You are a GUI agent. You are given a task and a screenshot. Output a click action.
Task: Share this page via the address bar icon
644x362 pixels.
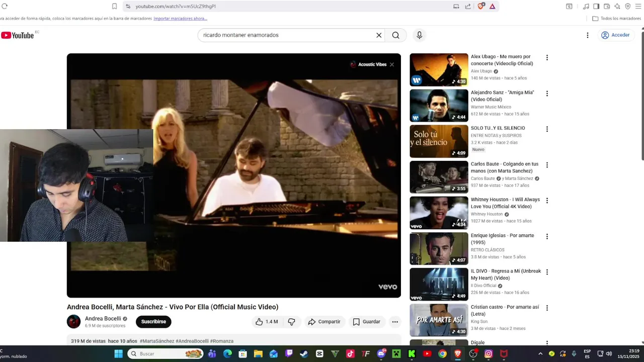coord(468,6)
